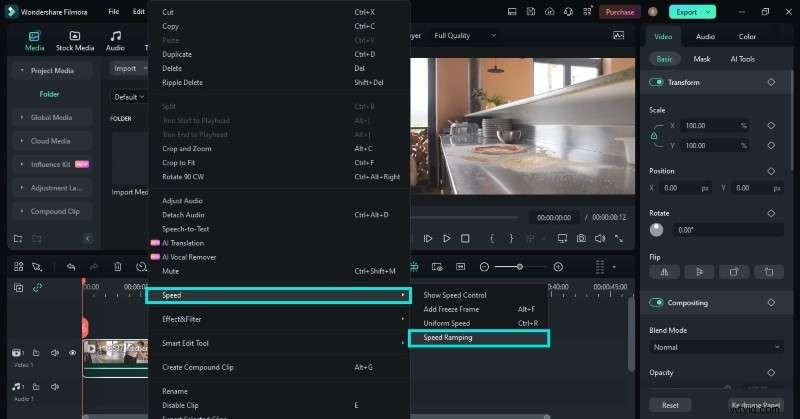The height and width of the screenshot is (419, 800).
Task: Add a keyframe for Rotate
Action: [x=771, y=213]
